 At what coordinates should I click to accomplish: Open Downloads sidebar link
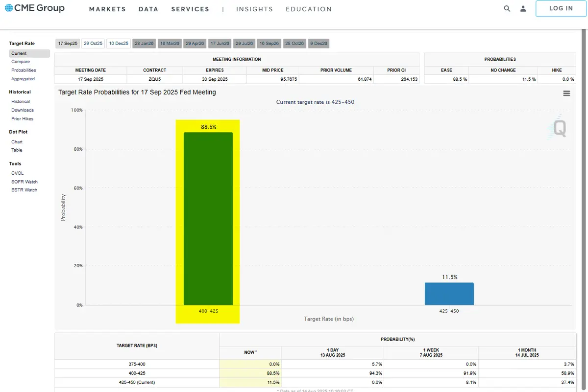tap(23, 110)
